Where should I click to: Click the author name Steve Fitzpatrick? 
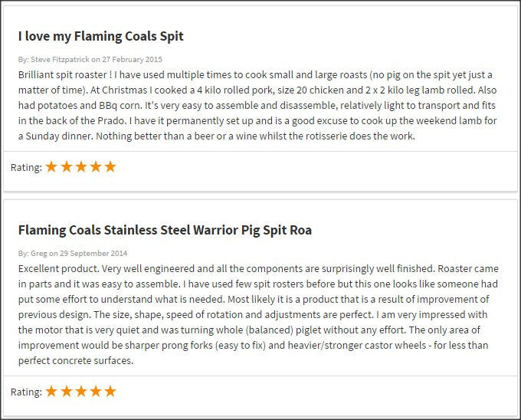(61, 59)
